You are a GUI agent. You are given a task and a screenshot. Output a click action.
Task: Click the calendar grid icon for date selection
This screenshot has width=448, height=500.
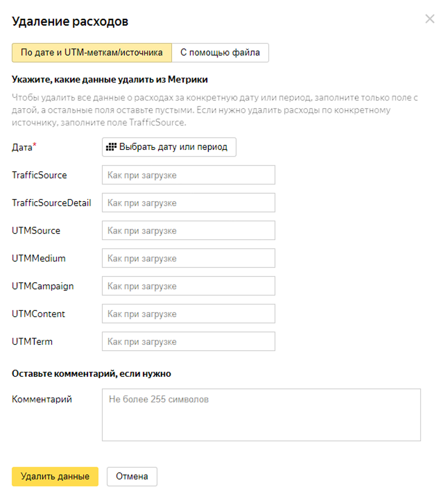[x=111, y=147]
